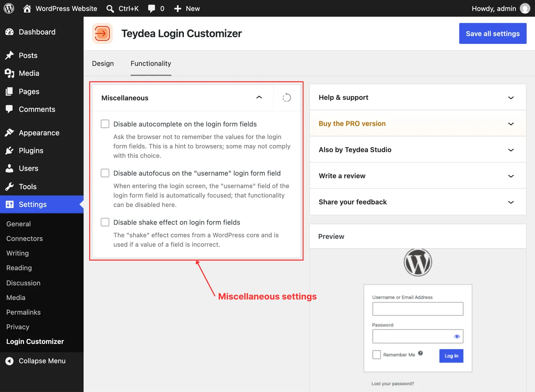Click the Miscellaneous panel heading
This screenshot has width=535, height=392.
tap(125, 98)
